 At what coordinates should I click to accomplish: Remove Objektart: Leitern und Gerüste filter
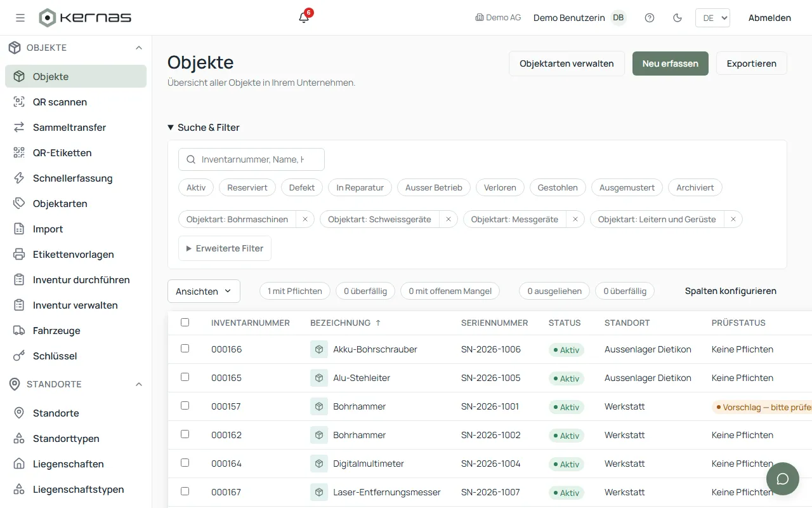[x=733, y=219]
